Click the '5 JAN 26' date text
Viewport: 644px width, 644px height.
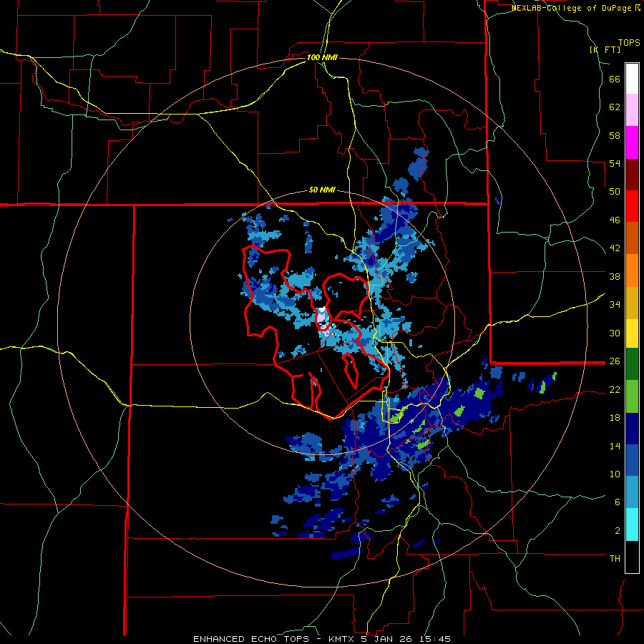388,639
